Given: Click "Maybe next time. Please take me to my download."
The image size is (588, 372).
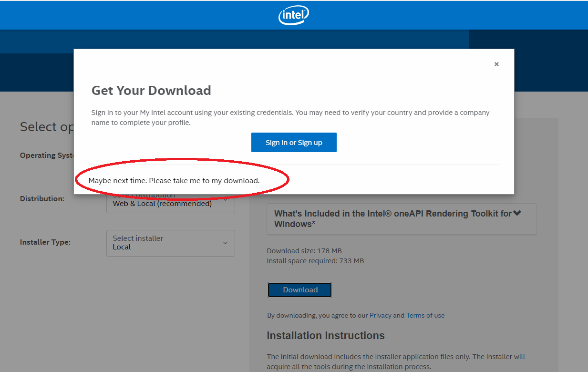Looking at the screenshot, I should pos(175,180).
